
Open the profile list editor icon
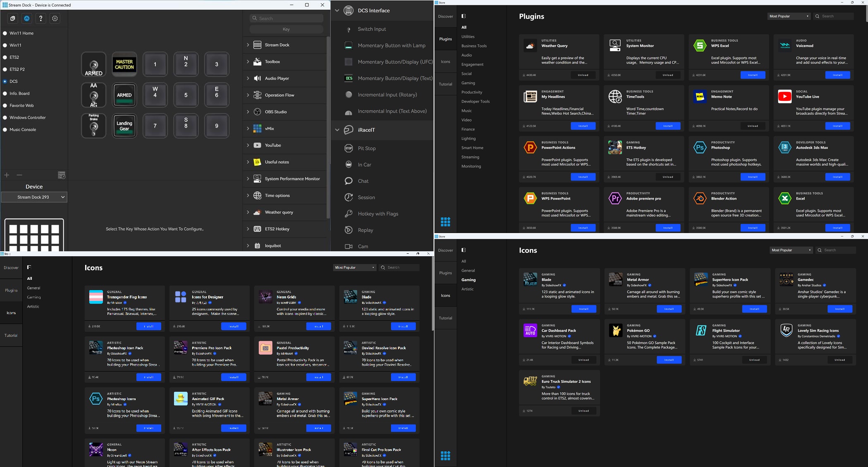(62, 175)
